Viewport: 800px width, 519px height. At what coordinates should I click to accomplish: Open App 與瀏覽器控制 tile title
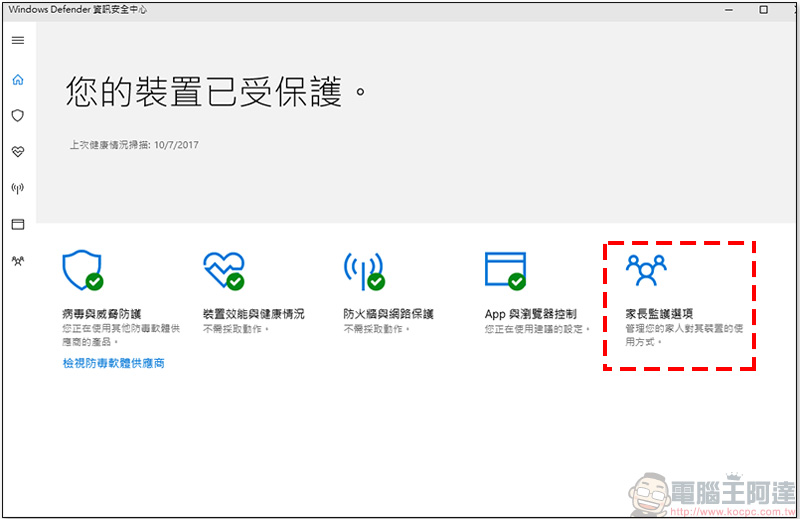531,313
